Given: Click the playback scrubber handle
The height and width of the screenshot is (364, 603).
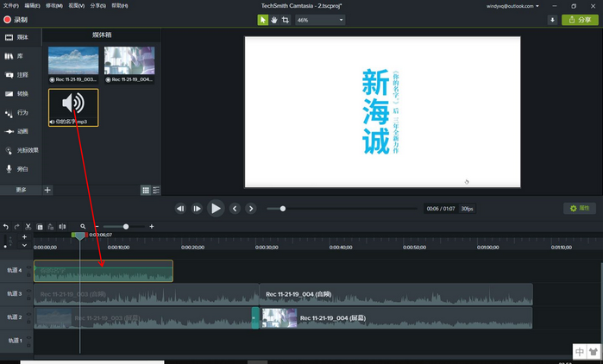Looking at the screenshot, I should (x=283, y=209).
